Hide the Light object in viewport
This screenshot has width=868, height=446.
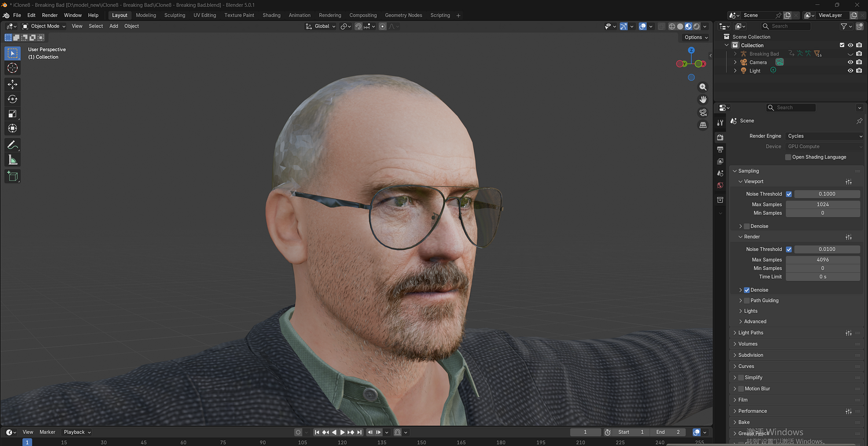point(851,71)
